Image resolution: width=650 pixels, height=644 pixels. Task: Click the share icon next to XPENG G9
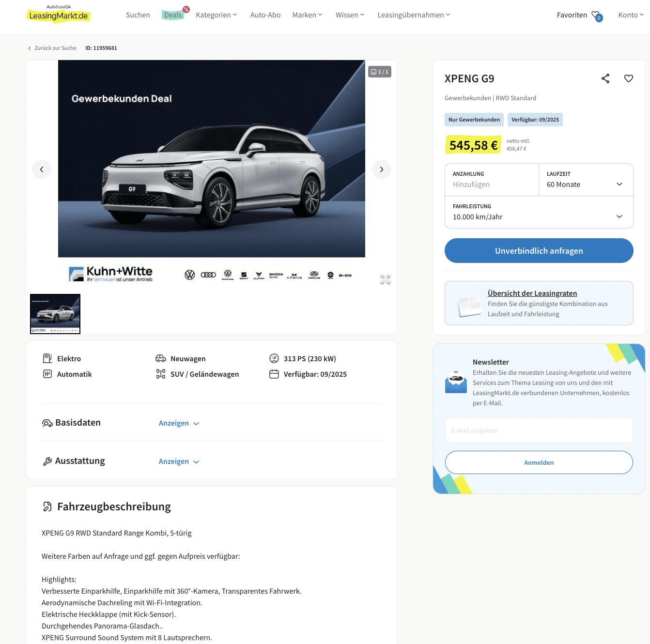pos(605,78)
